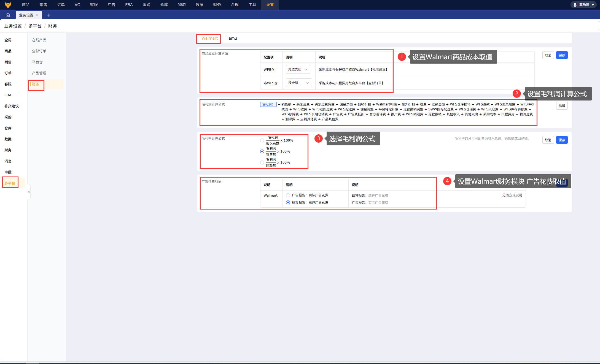Screen dimensions: 600x364
Task: Open 全部订单 in the 多平台 submenu
Action: (39, 51)
